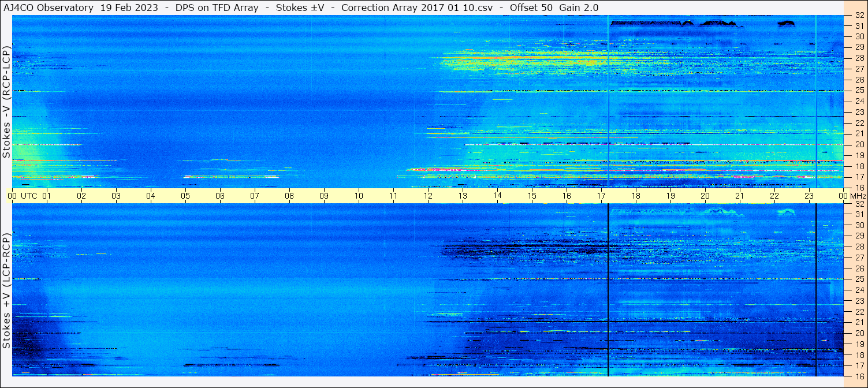Click 17 MHz on lower panel frequency scale
Image resolution: width=868 pixels, height=388 pixels.
[859, 365]
